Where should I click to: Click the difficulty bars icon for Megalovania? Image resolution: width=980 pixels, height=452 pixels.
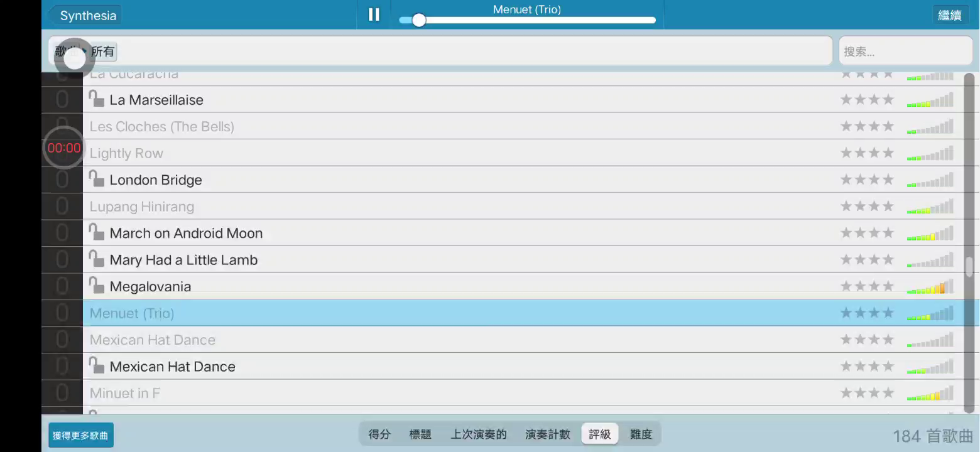[x=930, y=287]
